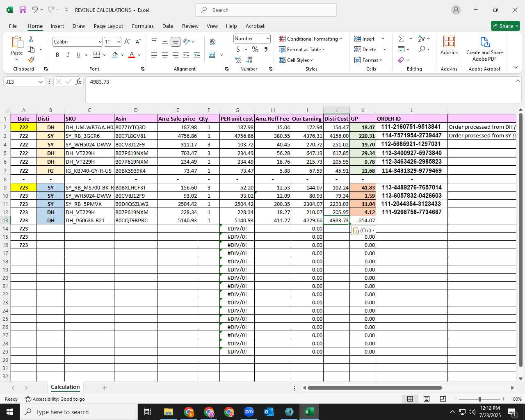Click Decrease Decimal icon
The height and width of the screenshot is (420, 525).
[249, 60]
